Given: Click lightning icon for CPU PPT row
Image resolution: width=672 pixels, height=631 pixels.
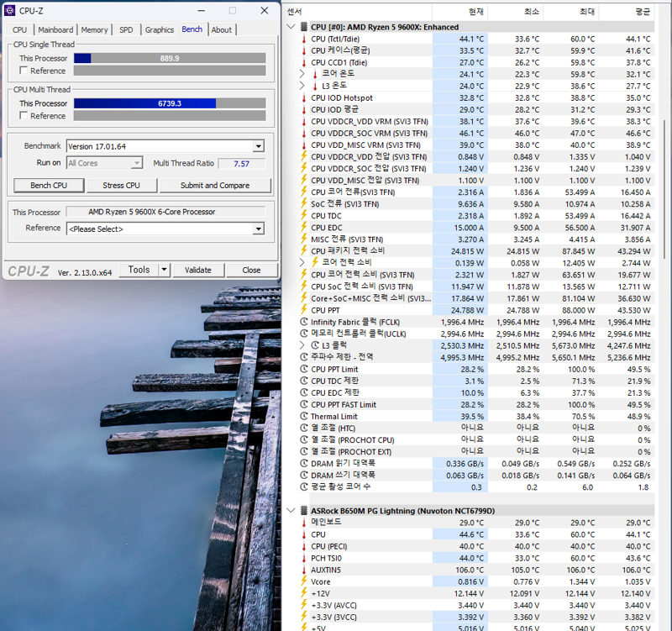Looking at the screenshot, I should pyautogui.click(x=304, y=310).
